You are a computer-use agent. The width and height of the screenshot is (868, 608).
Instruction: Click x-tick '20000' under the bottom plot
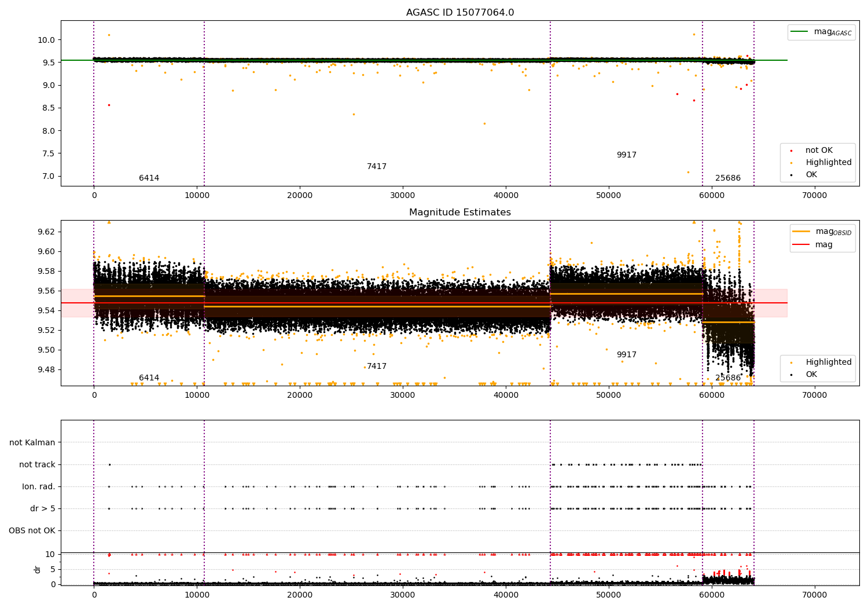tap(300, 595)
